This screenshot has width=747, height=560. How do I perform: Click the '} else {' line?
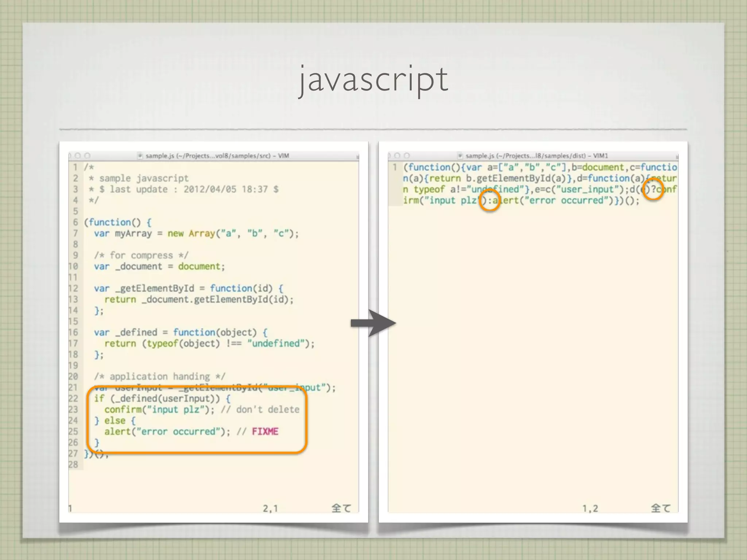(x=115, y=420)
